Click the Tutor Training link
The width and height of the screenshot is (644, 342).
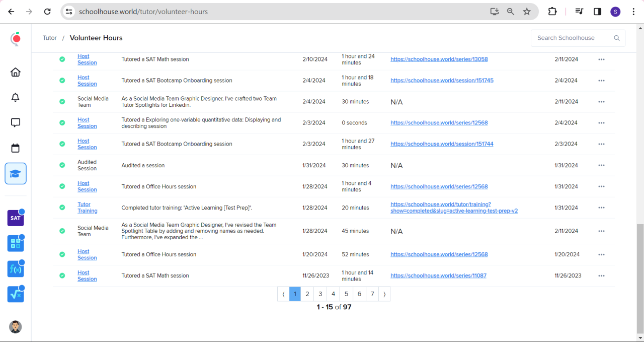coord(87,208)
